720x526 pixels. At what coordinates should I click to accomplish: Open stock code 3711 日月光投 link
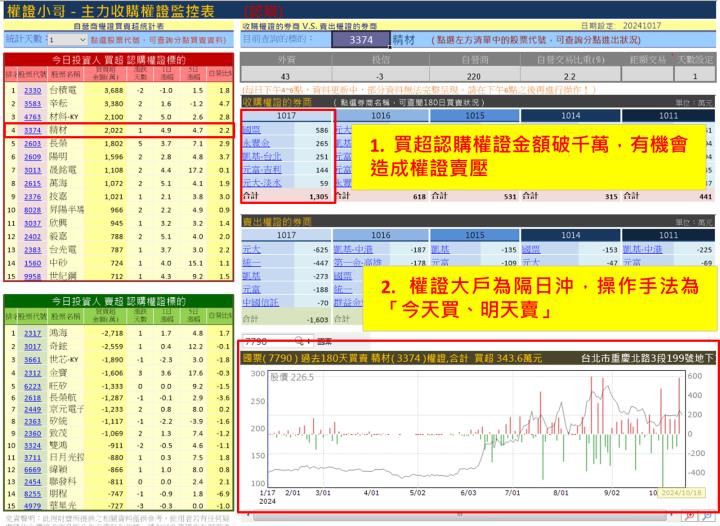[x=33, y=458]
